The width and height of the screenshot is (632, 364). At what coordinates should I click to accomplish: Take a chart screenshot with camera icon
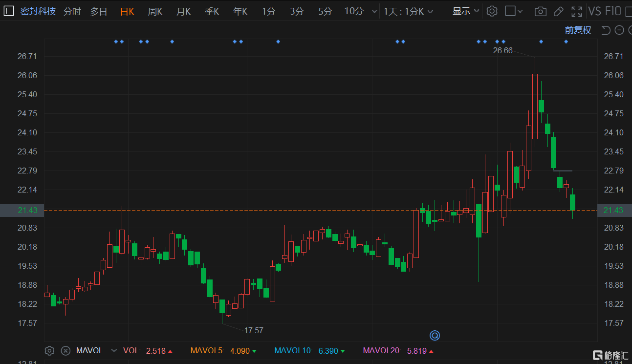click(x=540, y=11)
